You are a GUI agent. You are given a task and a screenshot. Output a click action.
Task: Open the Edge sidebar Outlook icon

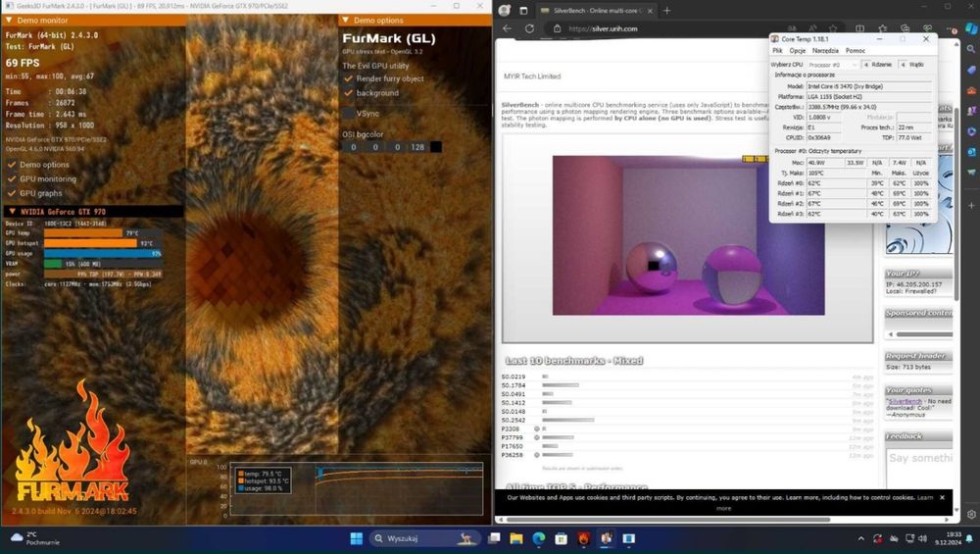click(971, 152)
